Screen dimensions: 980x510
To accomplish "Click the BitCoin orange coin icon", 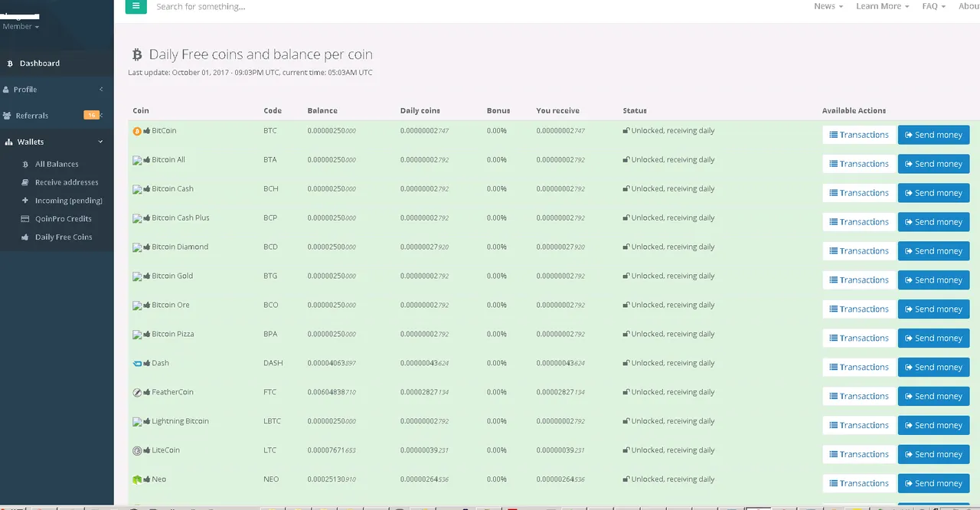I will (x=137, y=131).
